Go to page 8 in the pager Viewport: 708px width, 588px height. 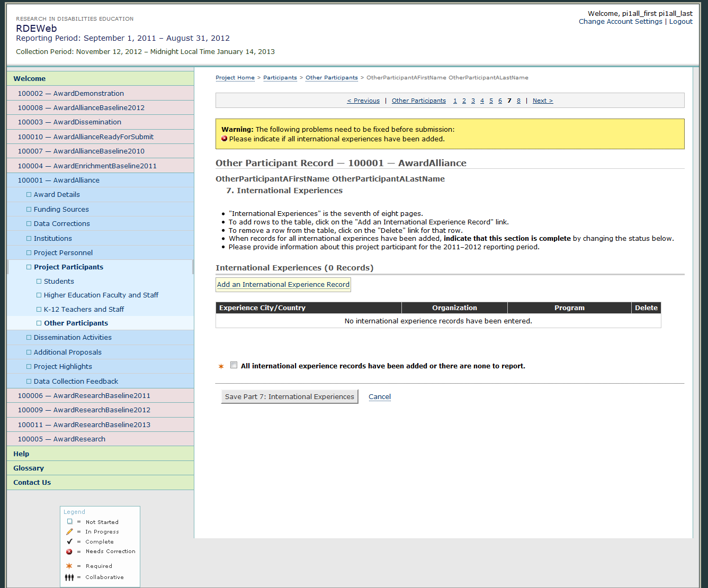pos(518,101)
